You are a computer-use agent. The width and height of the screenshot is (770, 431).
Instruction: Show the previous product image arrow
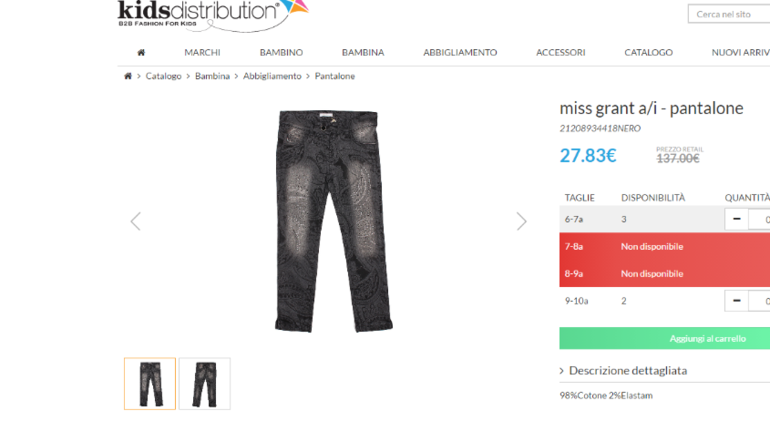136,221
